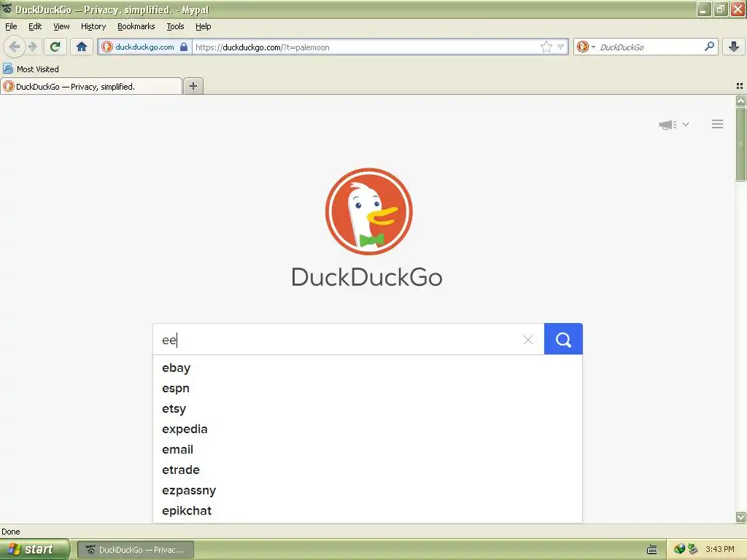
Task: Click the scrollbar up arrow
Action: (x=740, y=101)
